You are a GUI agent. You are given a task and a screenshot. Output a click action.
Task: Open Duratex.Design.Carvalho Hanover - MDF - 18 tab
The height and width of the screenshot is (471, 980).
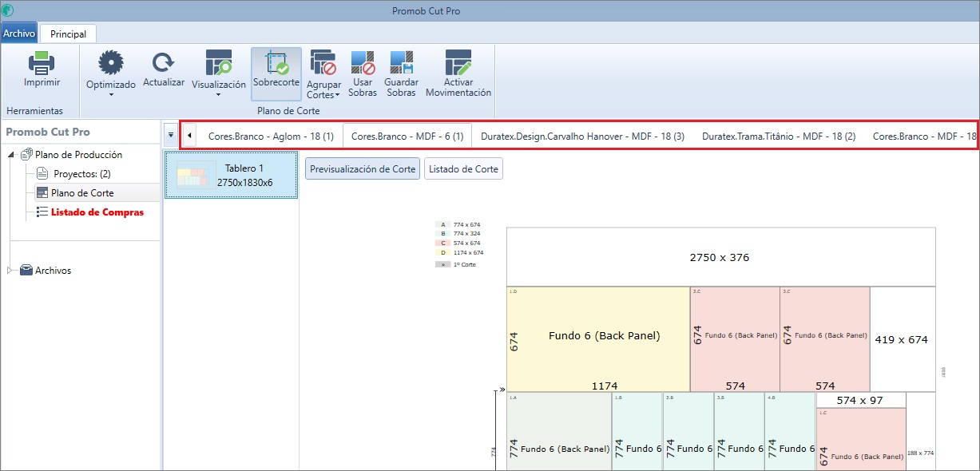(x=582, y=136)
